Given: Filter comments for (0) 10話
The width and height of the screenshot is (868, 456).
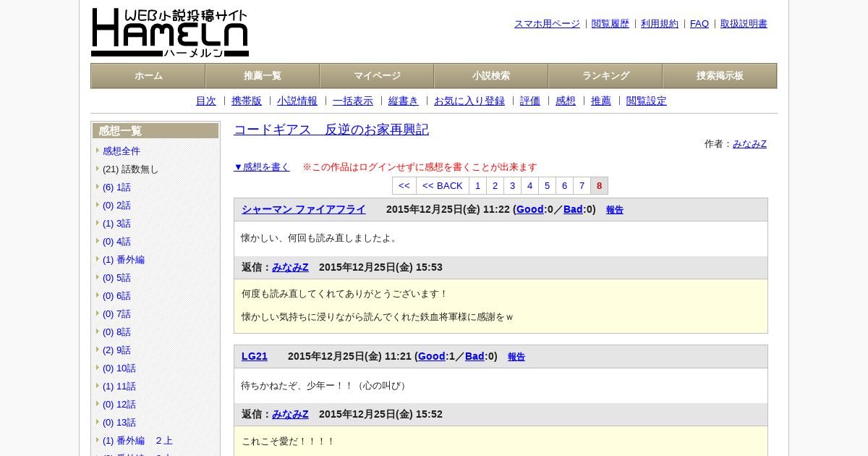Looking at the screenshot, I should (119, 368).
